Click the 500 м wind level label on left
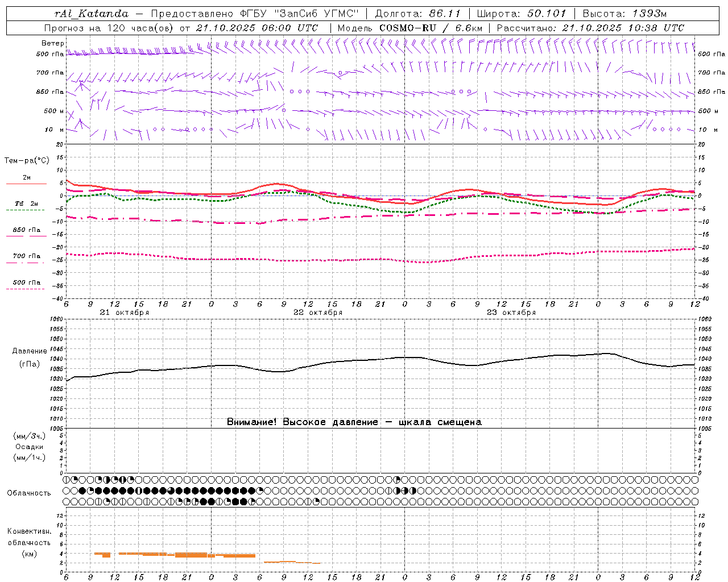The image size is (728, 582). point(55,111)
